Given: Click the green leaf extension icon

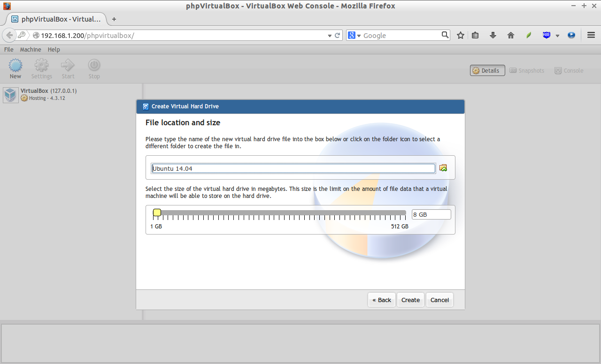Looking at the screenshot, I should pyautogui.click(x=529, y=35).
